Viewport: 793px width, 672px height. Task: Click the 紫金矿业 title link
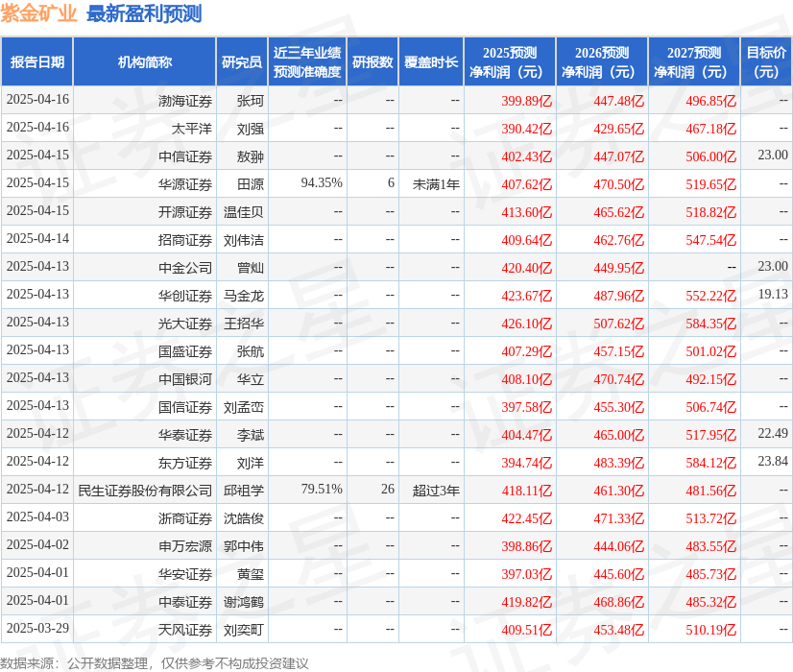[38, 13]
